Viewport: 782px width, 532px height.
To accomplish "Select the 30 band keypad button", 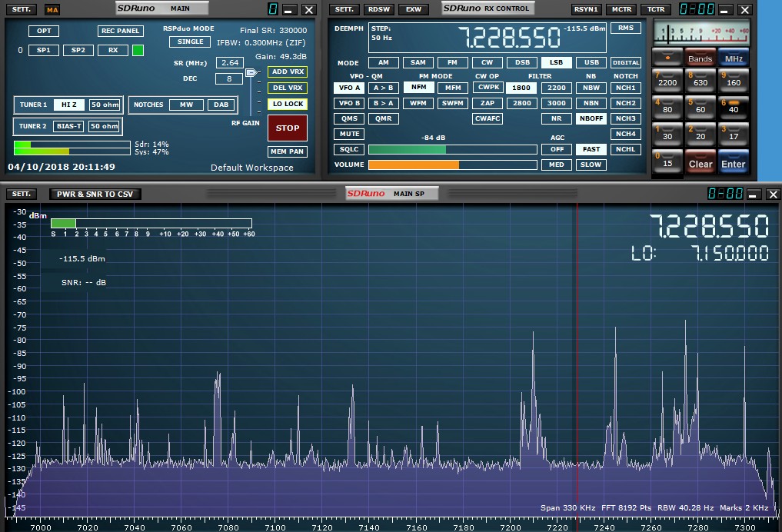I will [x=667, y=135].
